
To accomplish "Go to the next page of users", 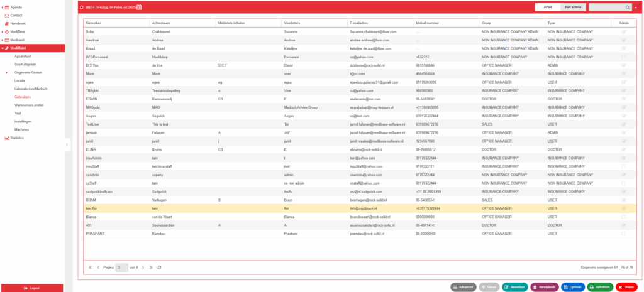I will pos(143,268).
